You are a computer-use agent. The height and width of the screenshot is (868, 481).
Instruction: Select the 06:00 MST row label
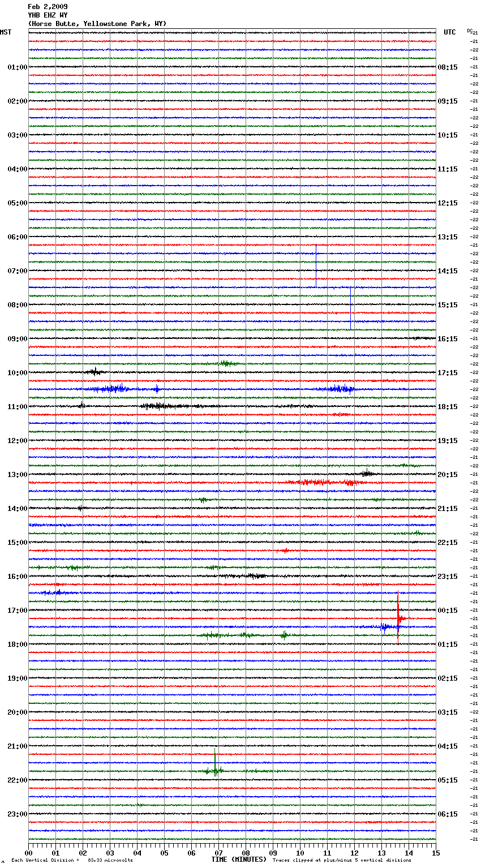pos(18,237)
